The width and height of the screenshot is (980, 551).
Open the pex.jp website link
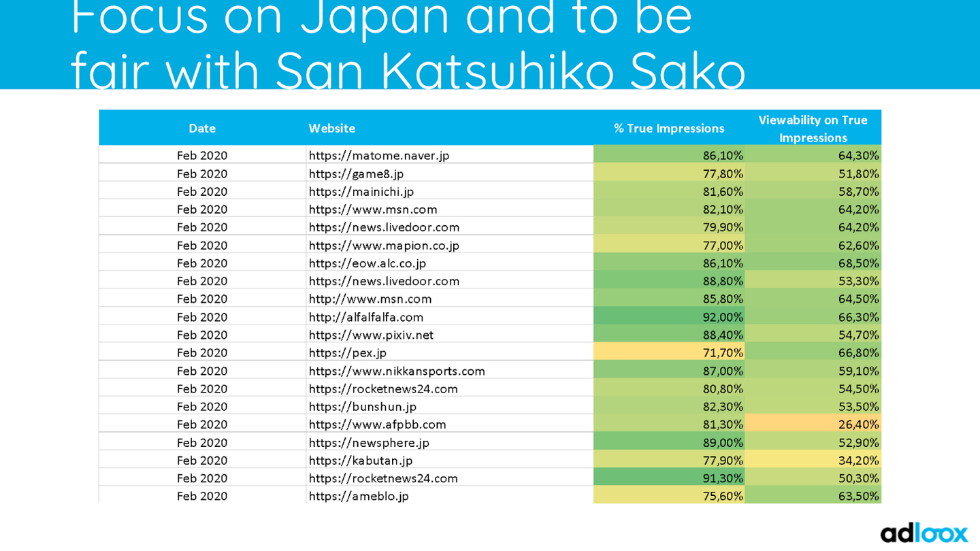tap(348, 352)
